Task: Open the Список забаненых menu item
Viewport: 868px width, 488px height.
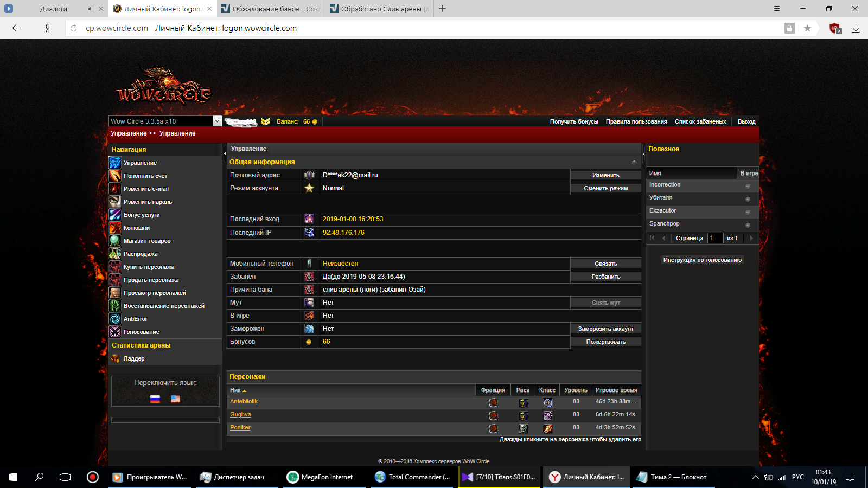Action: [x=700, y=121]
